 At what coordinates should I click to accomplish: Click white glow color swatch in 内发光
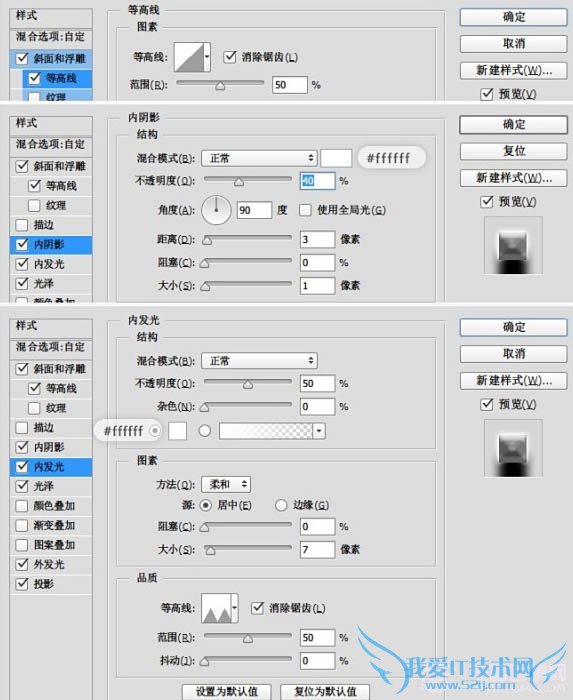point(178,431)
